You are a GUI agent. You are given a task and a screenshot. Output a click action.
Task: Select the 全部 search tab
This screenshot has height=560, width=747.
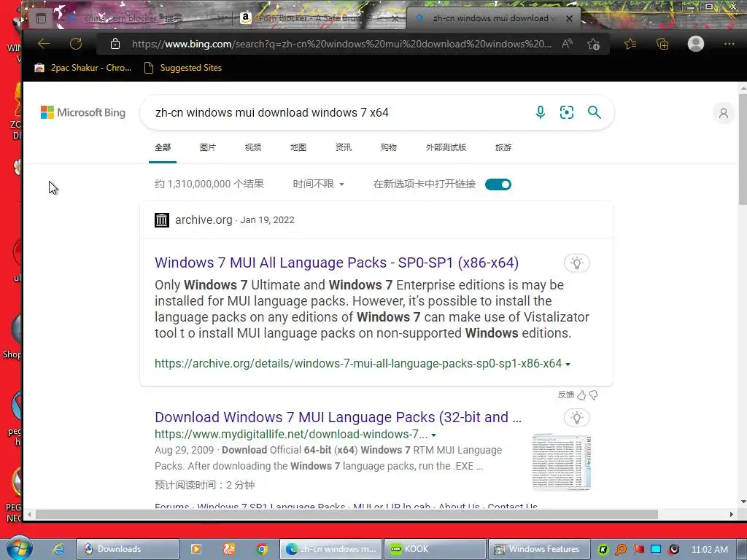(163, 147)
